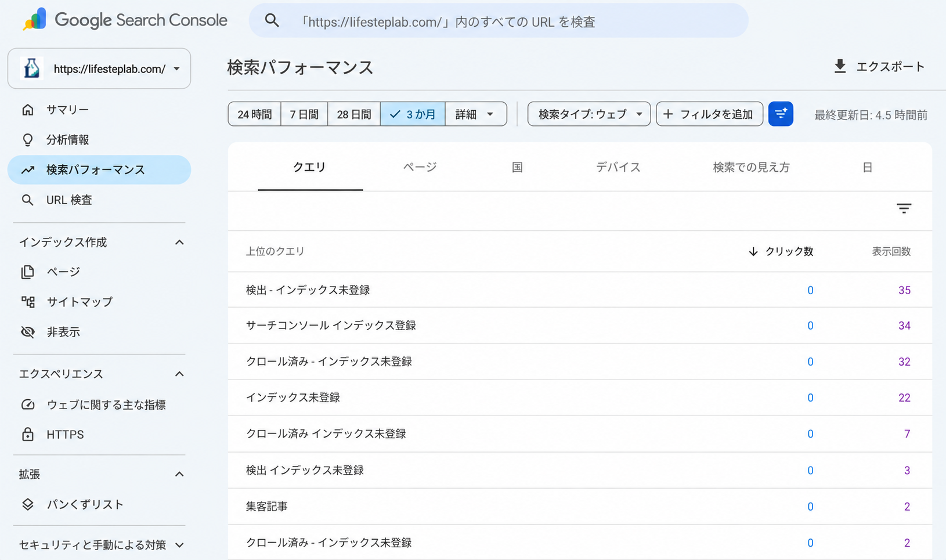
Task: Click the ページ documents icon in sidebar
Action: point(27,272)
